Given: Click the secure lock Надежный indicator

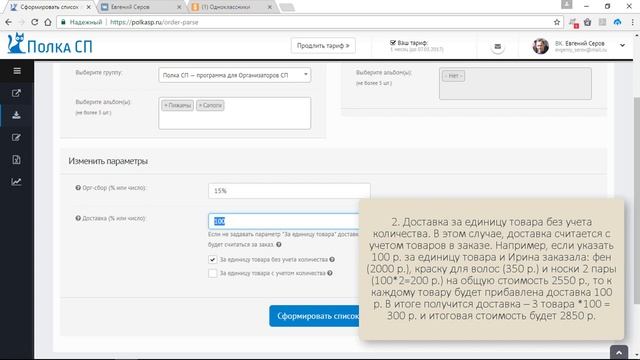Looking at the screenshot, I should pos(81,22).
